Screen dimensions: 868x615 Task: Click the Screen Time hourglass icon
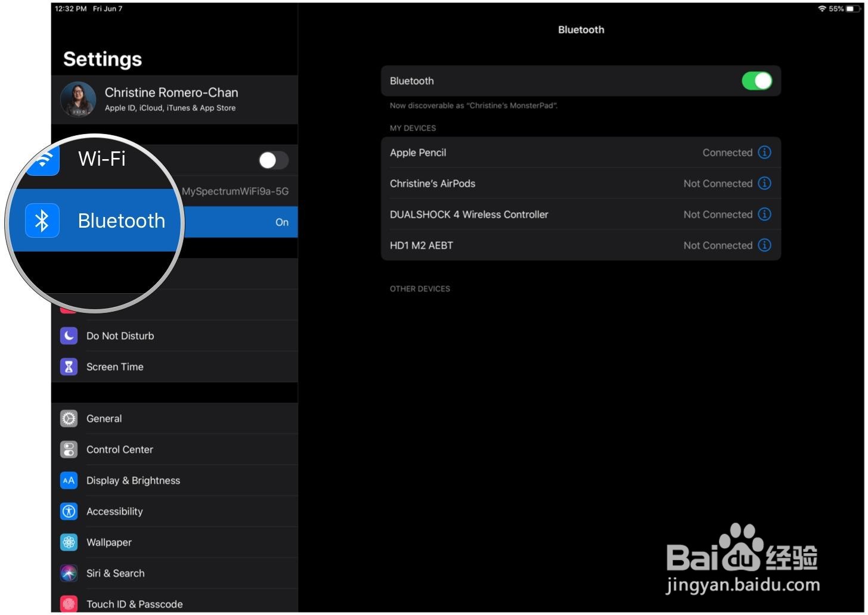point(69,367)
